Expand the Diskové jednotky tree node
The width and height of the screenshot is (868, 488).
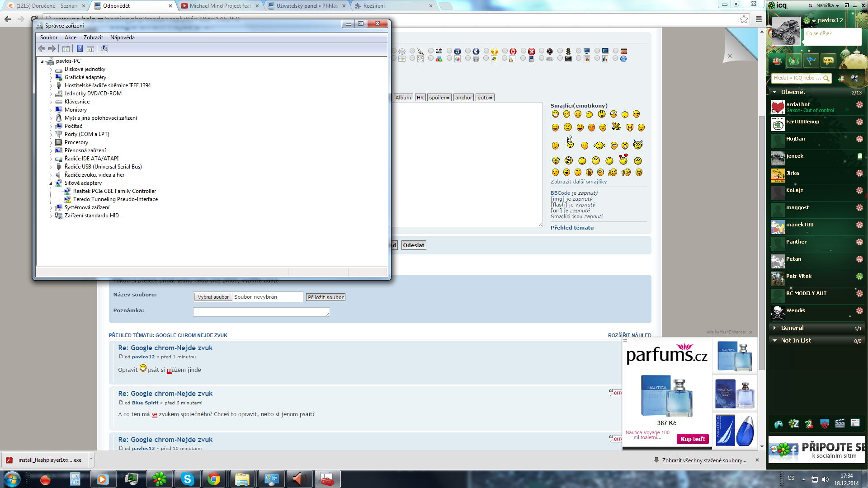[51, 70]
